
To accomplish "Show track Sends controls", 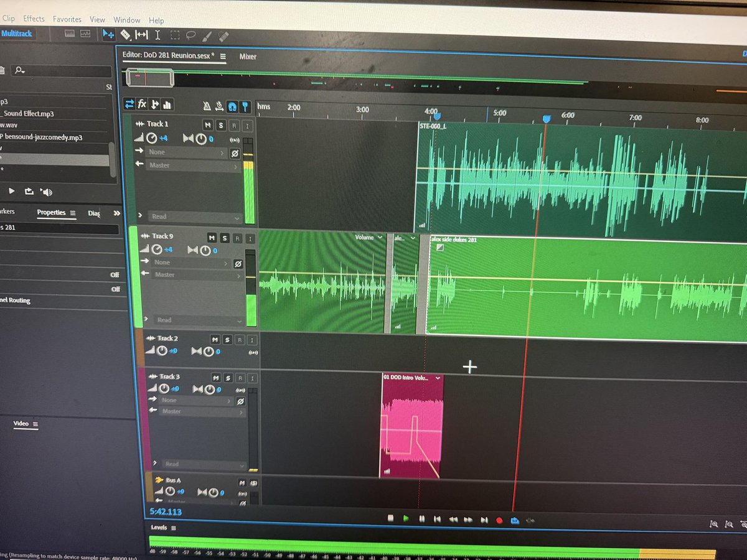I will point(154,105).
